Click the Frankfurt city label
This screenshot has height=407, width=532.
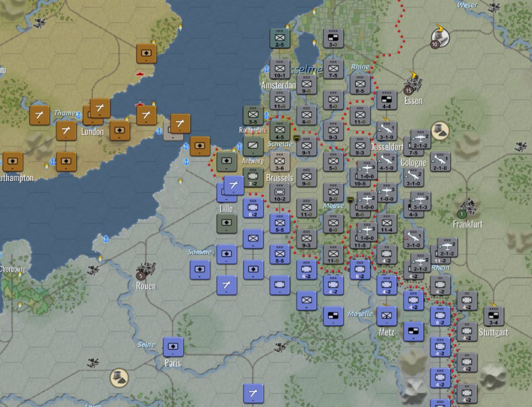[x=467, y=223]
